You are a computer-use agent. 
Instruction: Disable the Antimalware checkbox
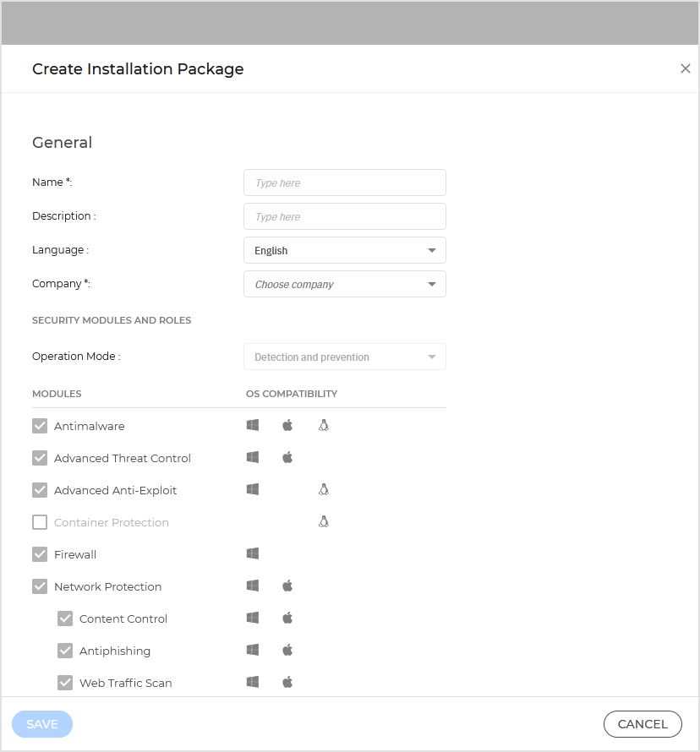point(39,425)
